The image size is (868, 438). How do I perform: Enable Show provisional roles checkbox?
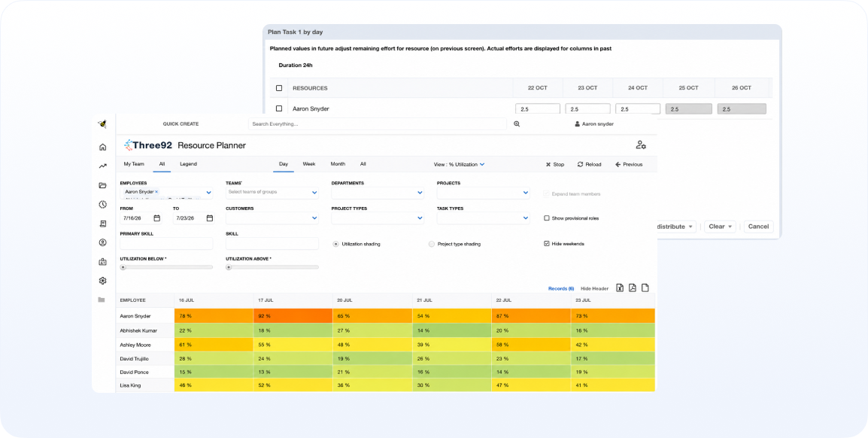[547, 218]
